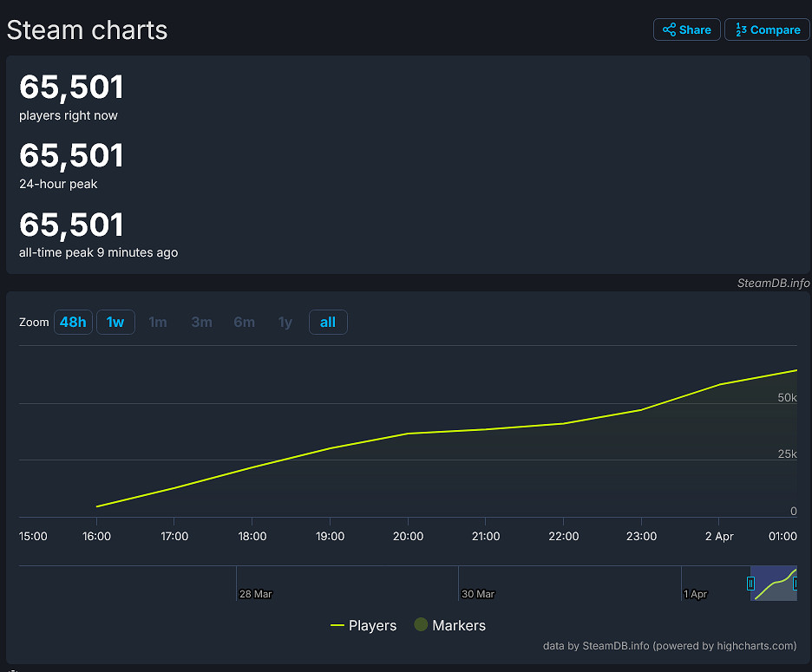Open the Compare tool
The image size is (812, 672).
pos(767,29)
